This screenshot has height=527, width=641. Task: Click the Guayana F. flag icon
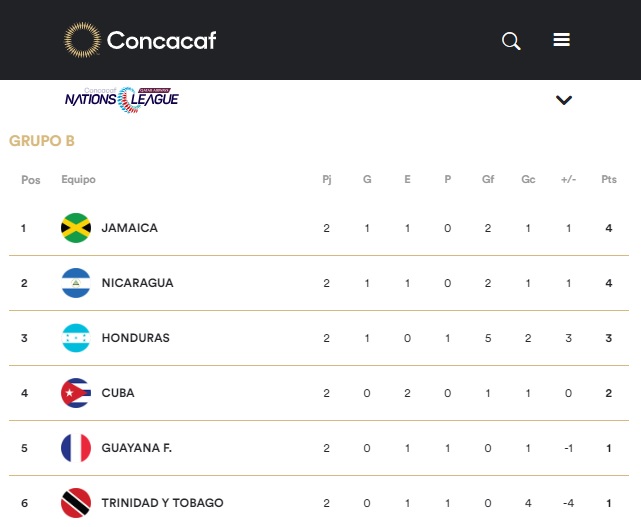(x=76, y=448)
